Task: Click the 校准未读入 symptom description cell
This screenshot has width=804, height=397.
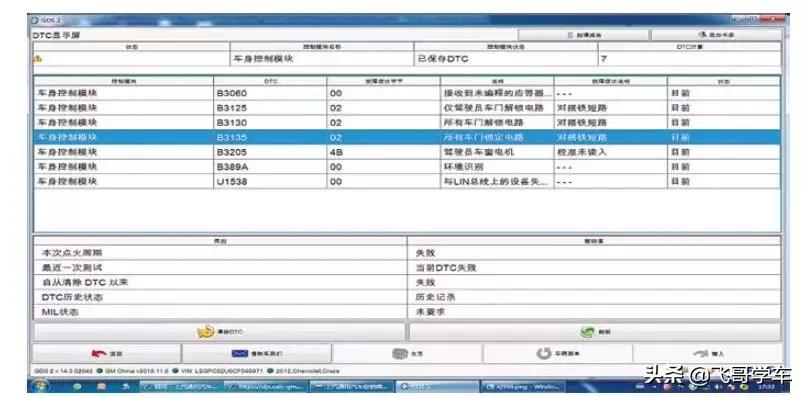Action: pos(611,152)
